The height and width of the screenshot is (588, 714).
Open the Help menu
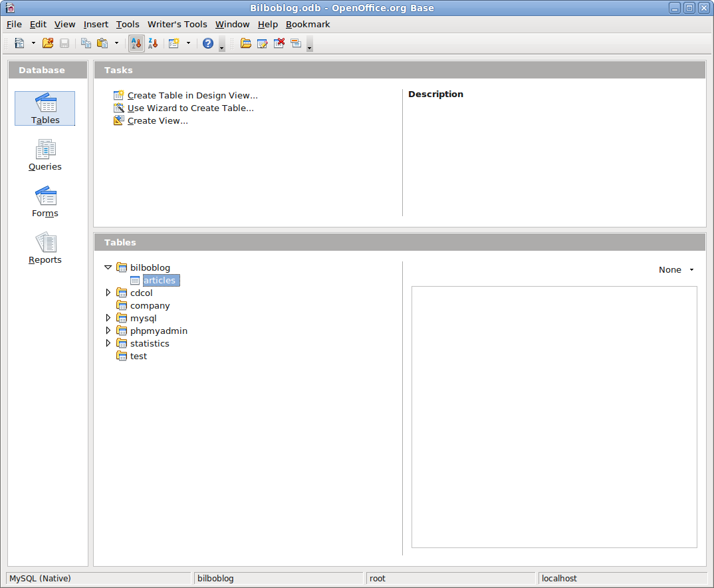pos(268,24)
